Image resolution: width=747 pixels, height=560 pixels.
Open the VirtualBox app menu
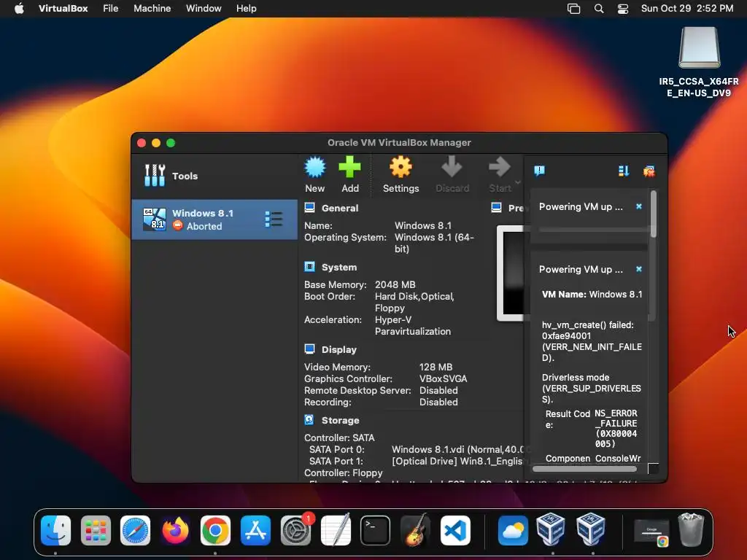[x=63, y=9]
